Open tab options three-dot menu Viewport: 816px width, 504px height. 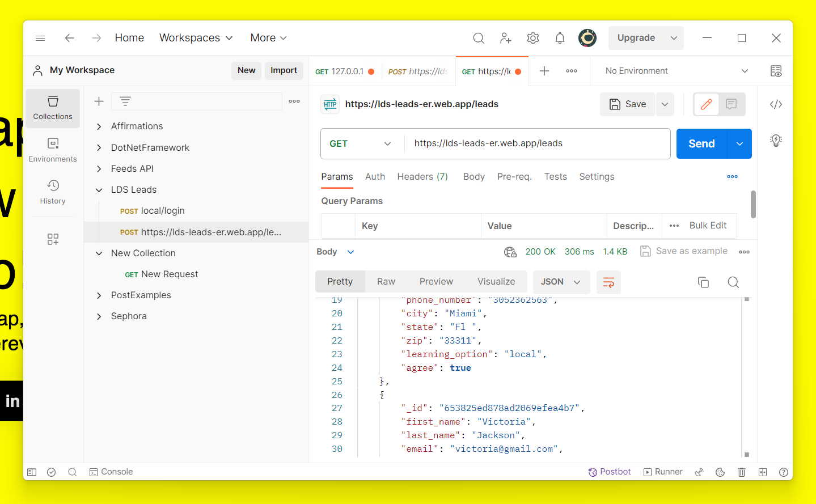coord(572,71)
